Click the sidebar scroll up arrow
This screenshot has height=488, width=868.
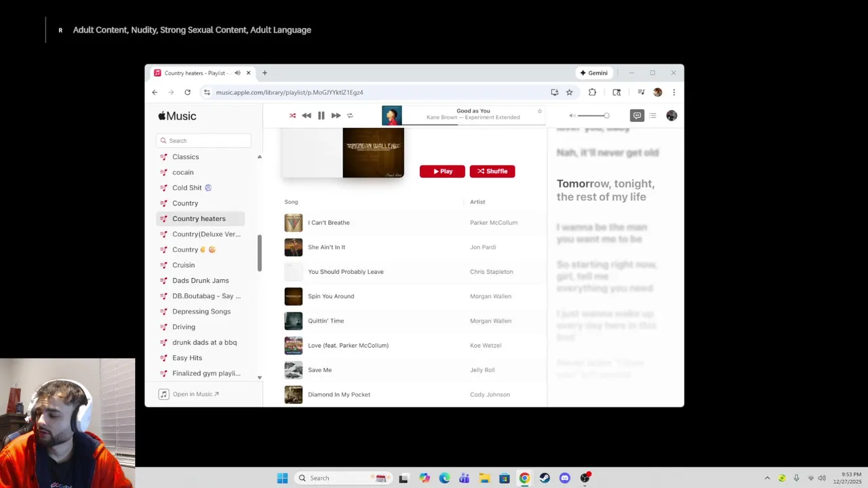coord(259,157)
